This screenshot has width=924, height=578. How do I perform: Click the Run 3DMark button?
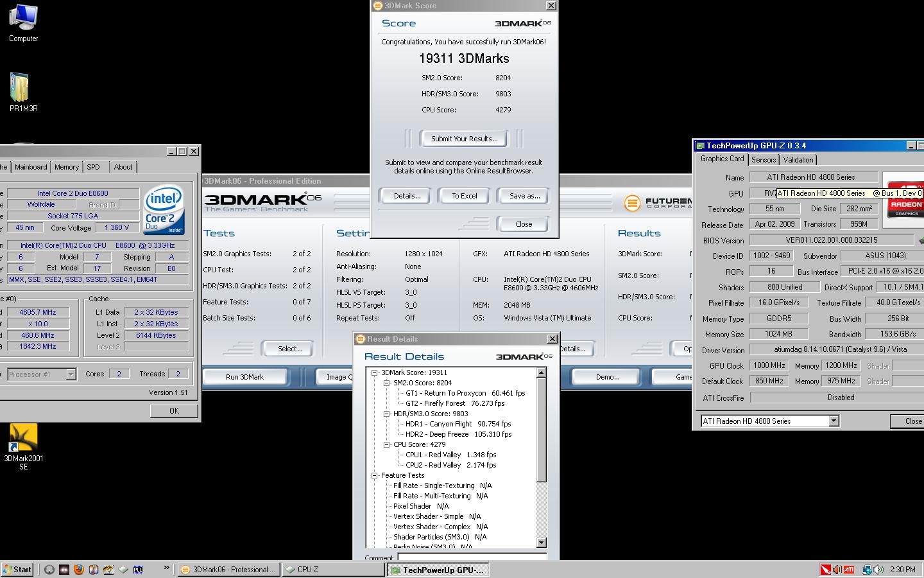click(x=244, y=377)
